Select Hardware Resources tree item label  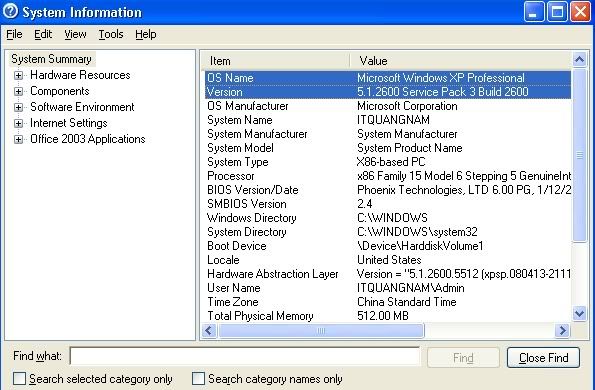80,75
